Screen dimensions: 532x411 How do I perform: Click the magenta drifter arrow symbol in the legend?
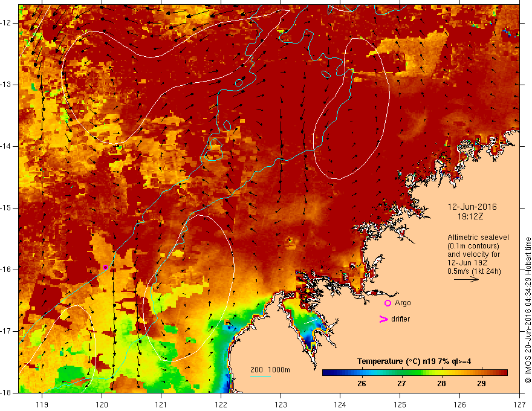[x=383, y=319]
